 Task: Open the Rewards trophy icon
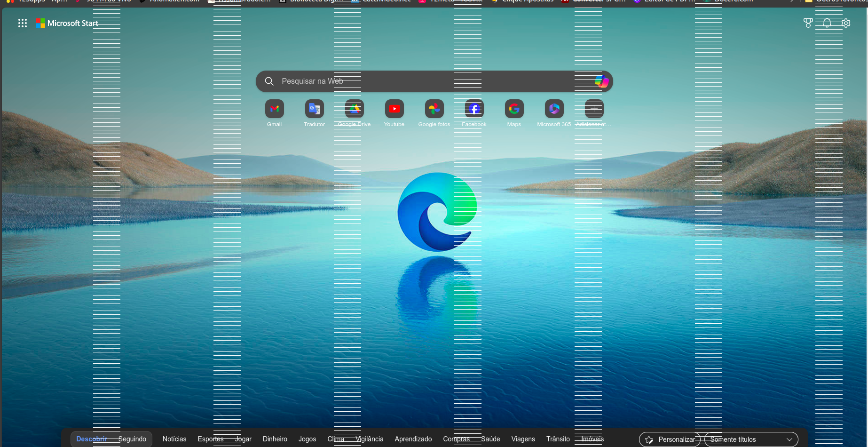[808, 23]
